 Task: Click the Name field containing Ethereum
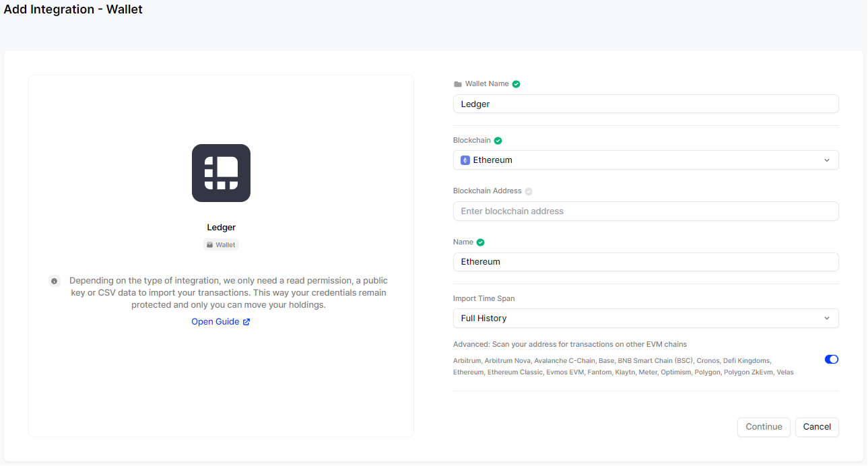(x=645, y=262)
